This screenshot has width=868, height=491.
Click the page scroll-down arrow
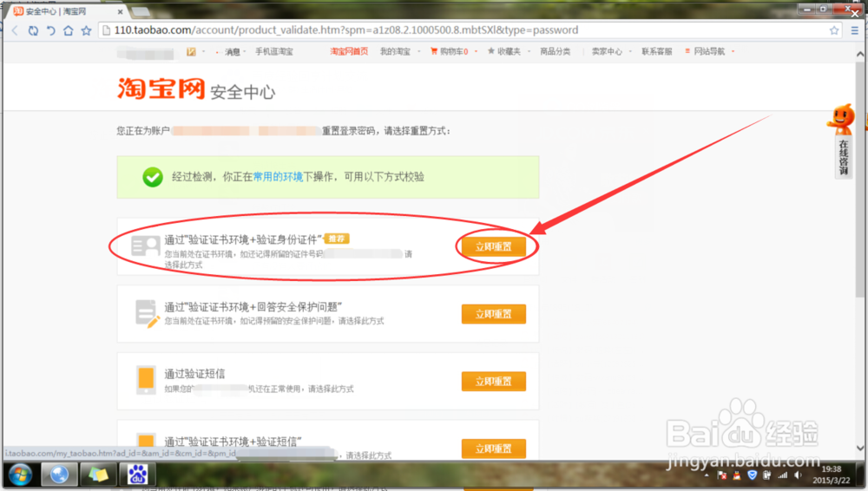pos(859,448)
